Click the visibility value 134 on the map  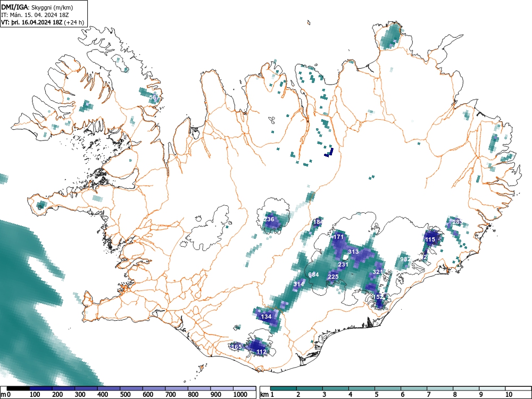(x=267, y=317)
